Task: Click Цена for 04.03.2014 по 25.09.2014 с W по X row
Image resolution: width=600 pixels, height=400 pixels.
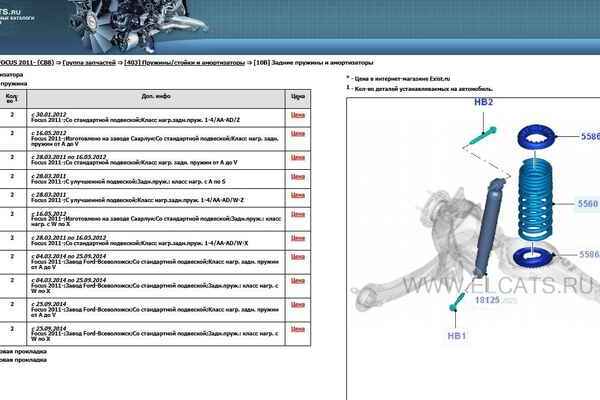Action: point(298,281)
